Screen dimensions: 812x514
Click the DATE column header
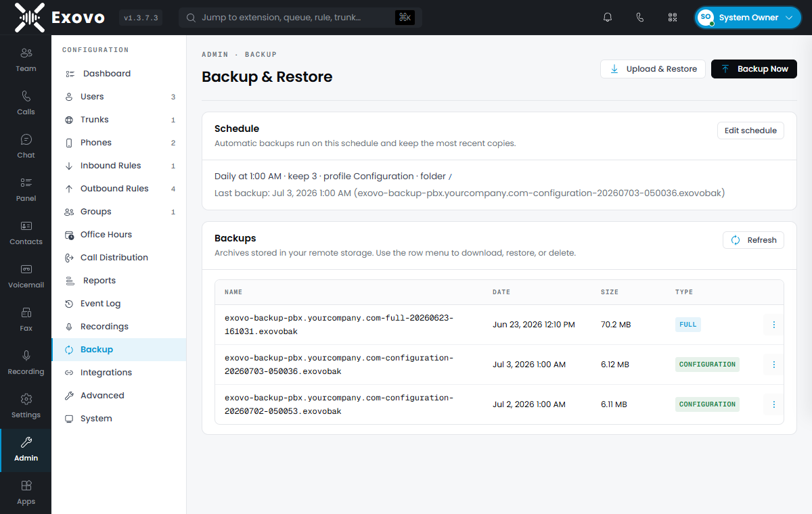click(x=501, y=292)
